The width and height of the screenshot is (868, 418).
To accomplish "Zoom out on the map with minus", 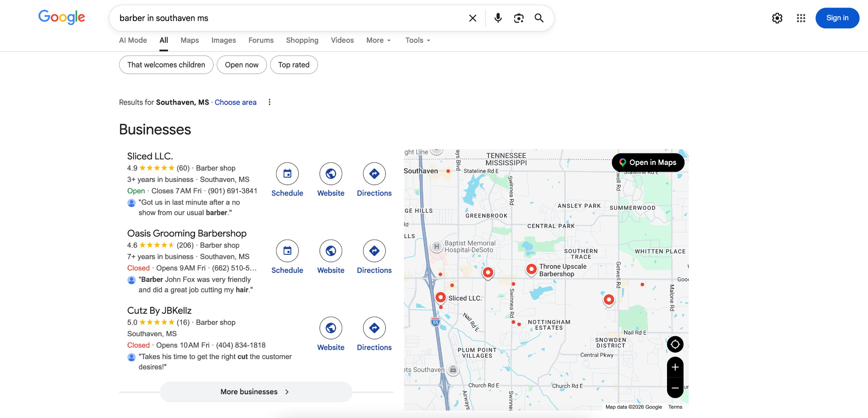I will 675,387.
